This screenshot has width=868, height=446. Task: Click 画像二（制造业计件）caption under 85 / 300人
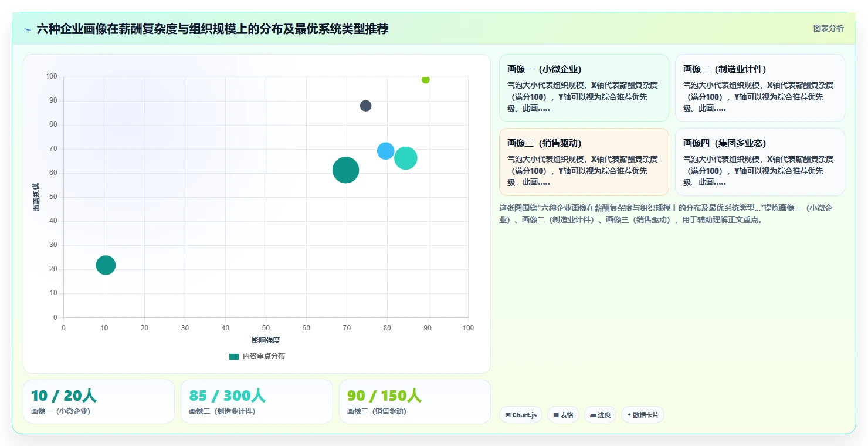[222, 411]
